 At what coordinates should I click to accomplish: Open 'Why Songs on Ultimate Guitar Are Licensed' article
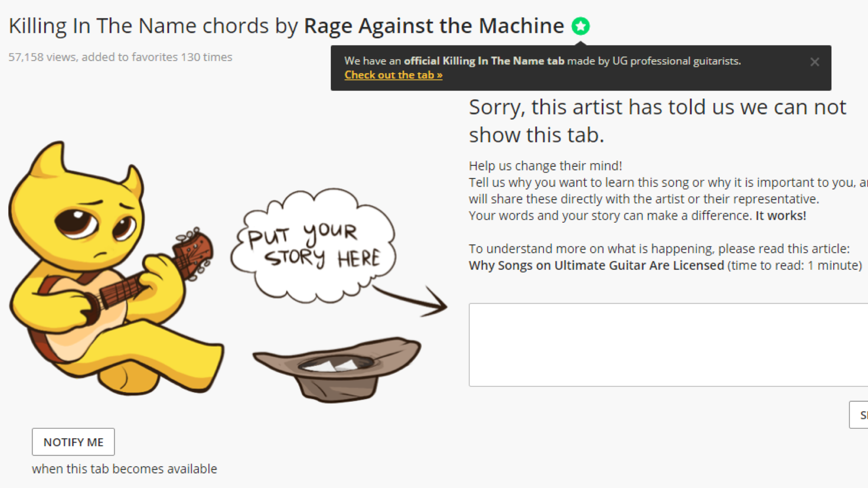tap(596, 265)
